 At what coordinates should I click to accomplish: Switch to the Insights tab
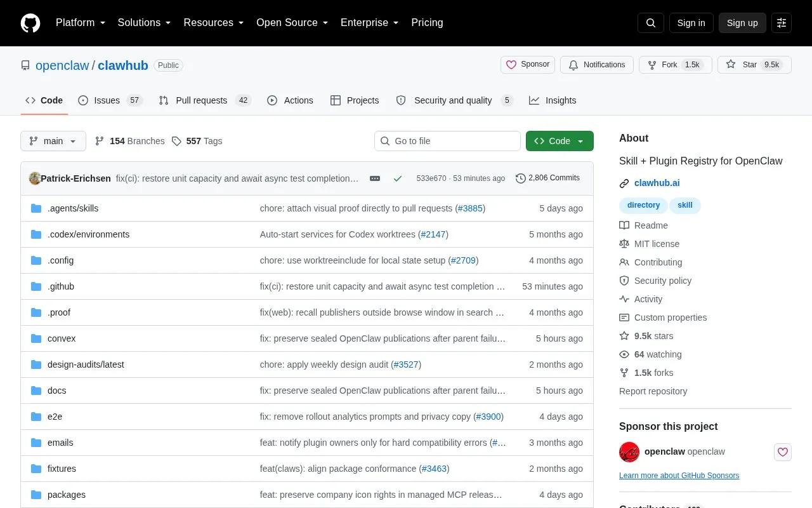tap(553, 100)
